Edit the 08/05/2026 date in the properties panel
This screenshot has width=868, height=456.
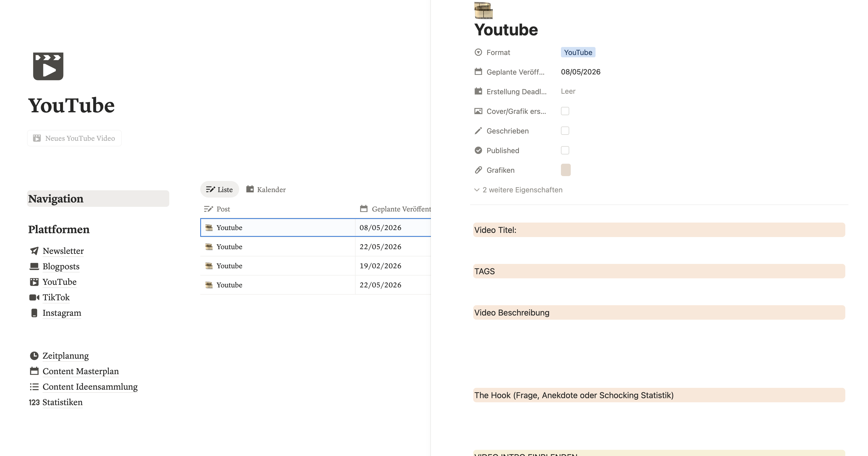(x=581, y=72)
